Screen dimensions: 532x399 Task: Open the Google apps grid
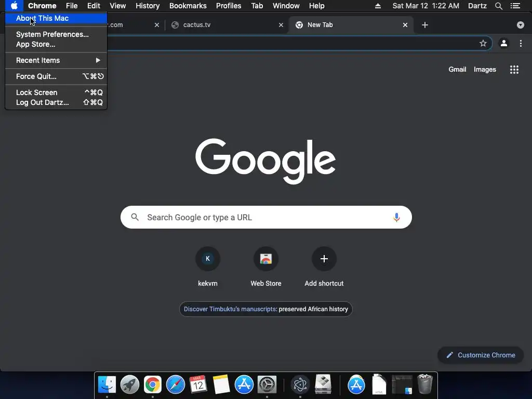click(x=514, y=69)
